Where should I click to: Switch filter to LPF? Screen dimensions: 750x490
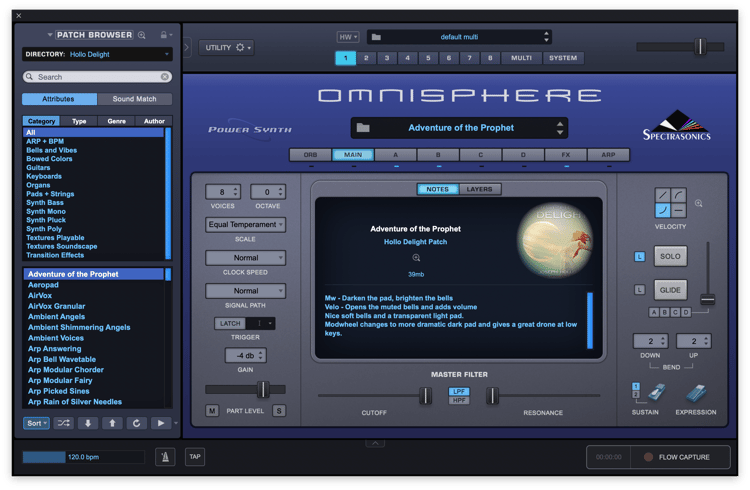pos(459,391)
